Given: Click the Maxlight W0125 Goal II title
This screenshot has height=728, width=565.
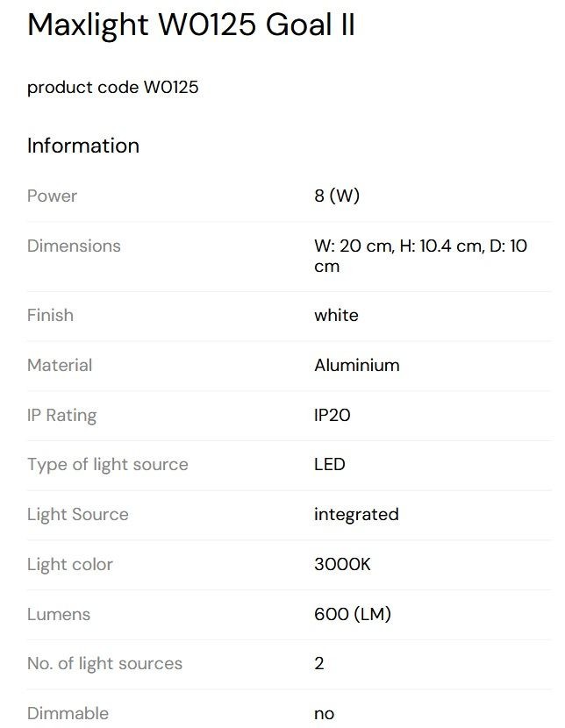Looking at the screenshot, I should click(191, 25).
